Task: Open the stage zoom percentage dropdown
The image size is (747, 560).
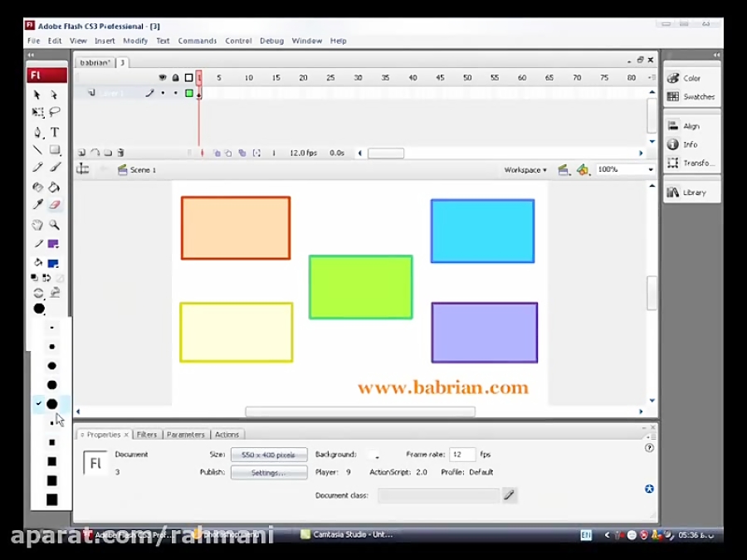Action: (x=622, y=169)
